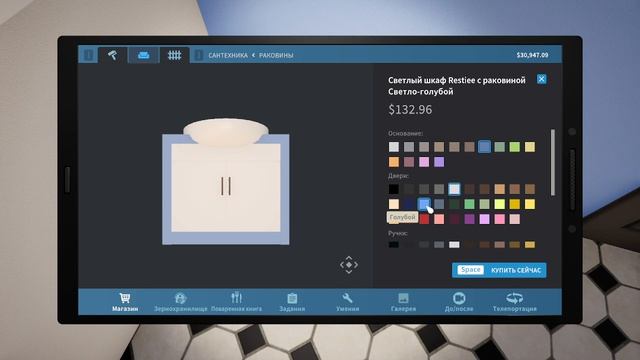Select white base color swatch

coord(393,147)
